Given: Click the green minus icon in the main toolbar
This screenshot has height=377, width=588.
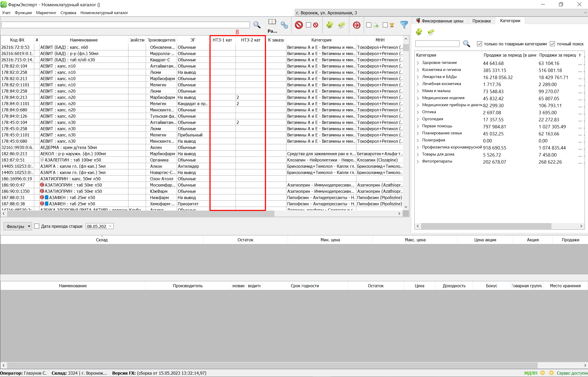Looking at the screenshot, I should pos(342,25).
